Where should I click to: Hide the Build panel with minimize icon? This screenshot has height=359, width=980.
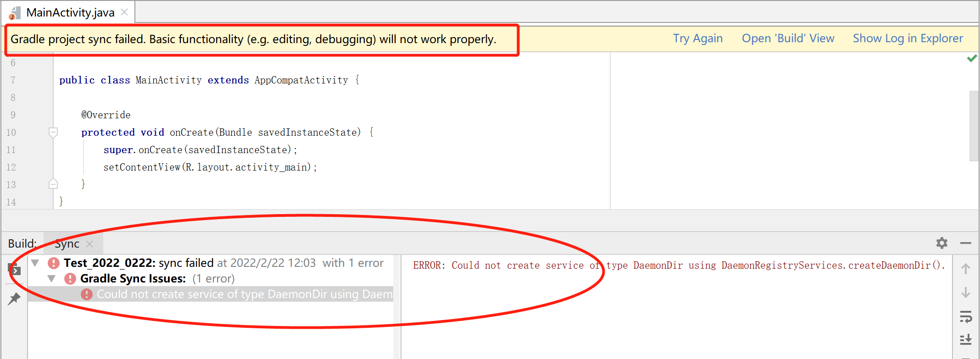coord(966,243)
